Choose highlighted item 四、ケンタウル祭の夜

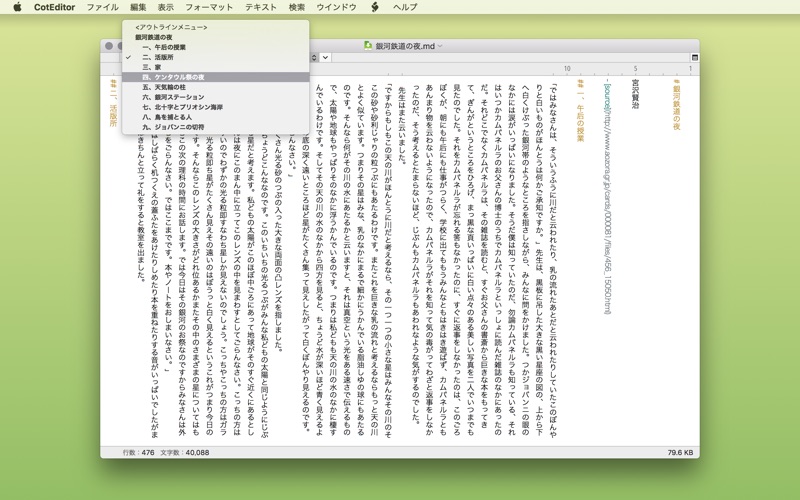pyautogui.click(x=215, y=77)
